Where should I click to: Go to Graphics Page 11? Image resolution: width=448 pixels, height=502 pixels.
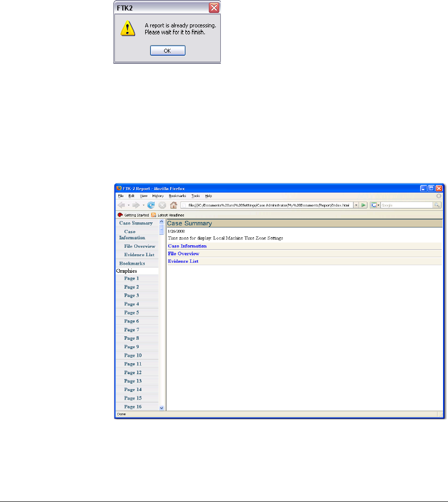[133, 364]
